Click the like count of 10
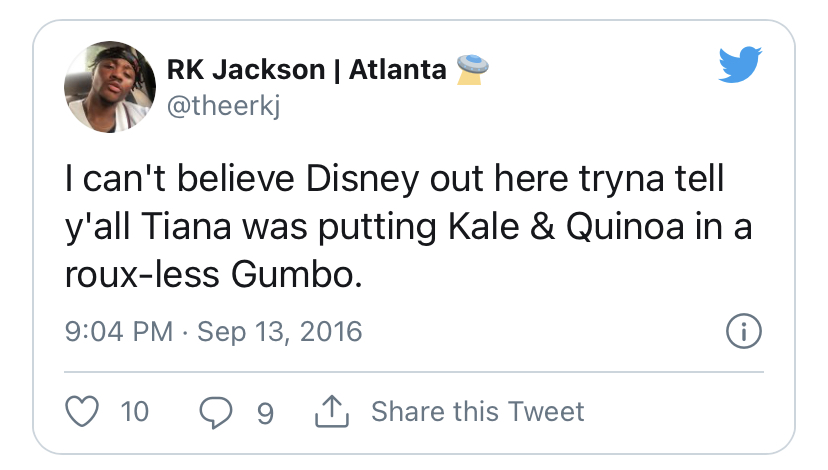This screenshot has height=470, width=828. pyautogui.click(x=134, y=411)
